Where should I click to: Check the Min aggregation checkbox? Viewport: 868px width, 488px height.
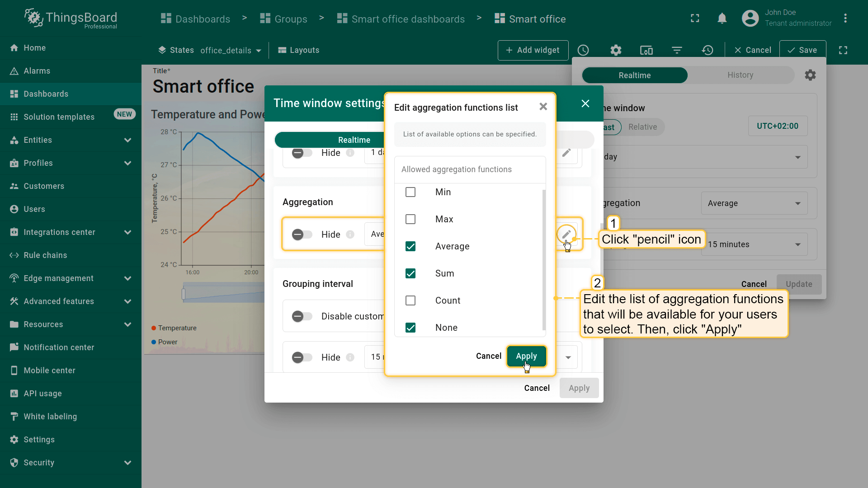pos(410,192)
